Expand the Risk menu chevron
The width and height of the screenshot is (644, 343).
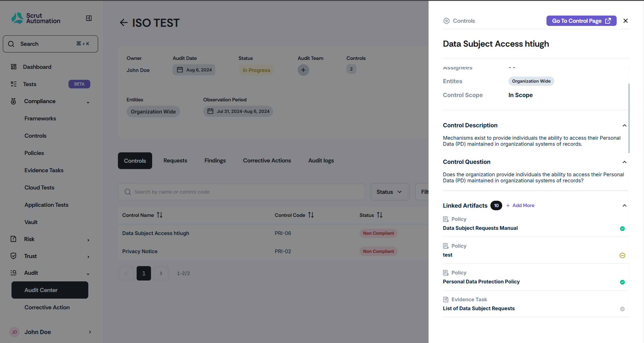[88, 240]
